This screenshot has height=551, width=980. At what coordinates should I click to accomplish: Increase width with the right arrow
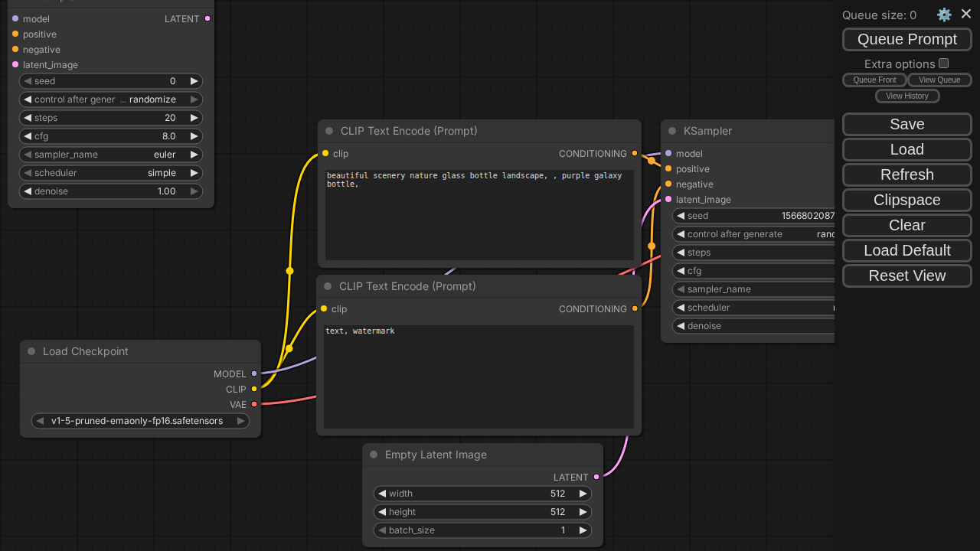pos(583,494)
